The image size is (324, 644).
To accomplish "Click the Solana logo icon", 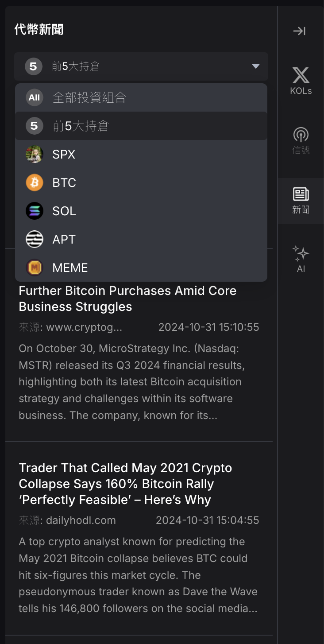I will click(x=35, y=211).
